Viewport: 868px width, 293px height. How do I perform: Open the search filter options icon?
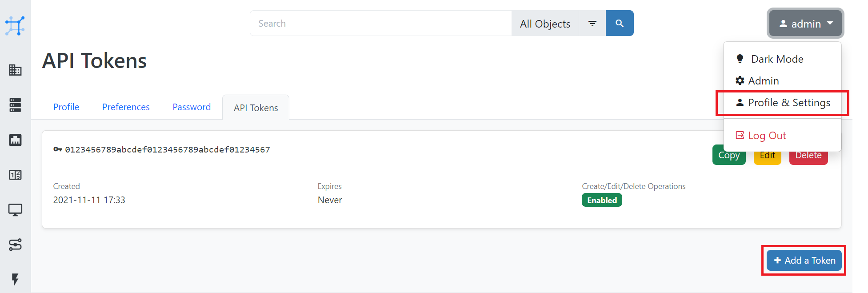592,24
